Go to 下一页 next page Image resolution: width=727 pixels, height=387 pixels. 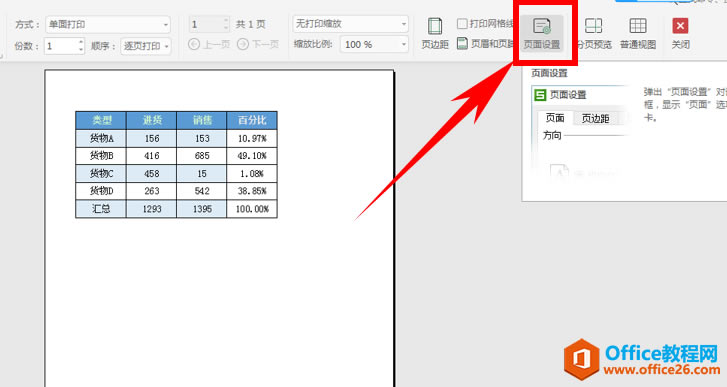258,44
